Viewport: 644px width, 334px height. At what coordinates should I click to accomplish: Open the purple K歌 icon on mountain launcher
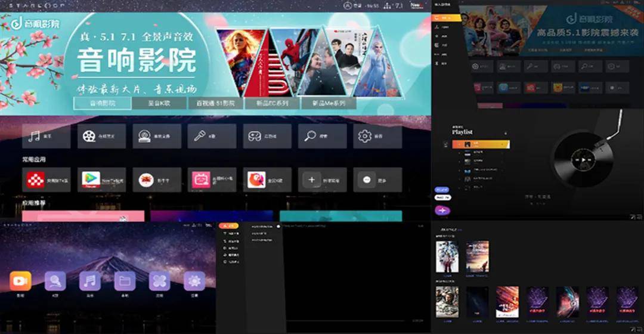(55, 281)
